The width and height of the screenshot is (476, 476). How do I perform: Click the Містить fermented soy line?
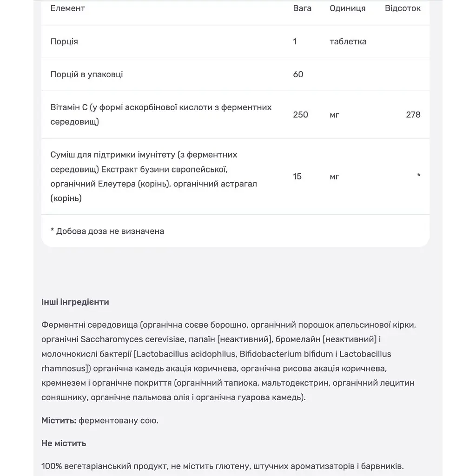click(100, 420)
